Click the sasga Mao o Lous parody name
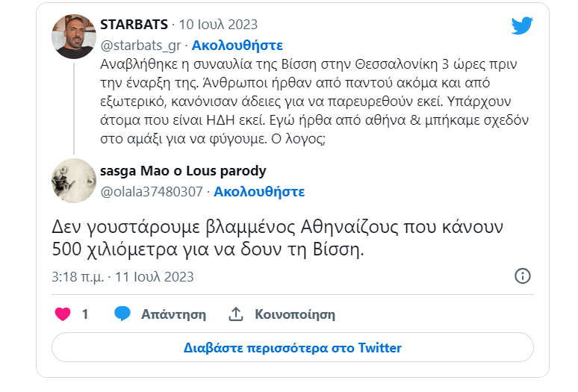The height and width of the screenshot is (392, 578). tap(183, 171)
